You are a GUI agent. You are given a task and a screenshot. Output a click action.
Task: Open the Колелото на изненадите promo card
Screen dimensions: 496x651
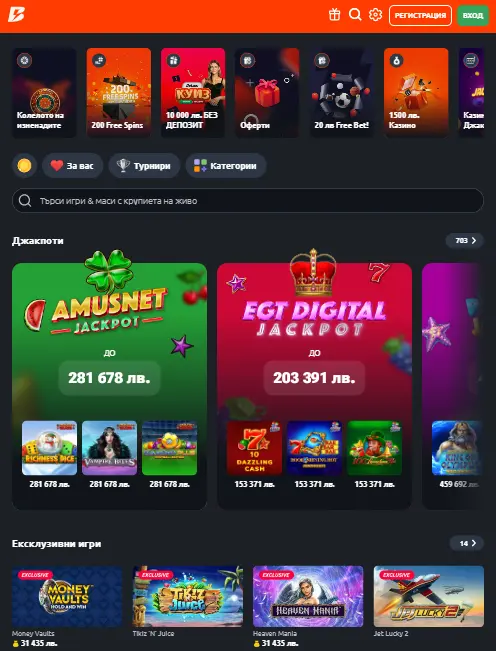[x=44, y=93]
